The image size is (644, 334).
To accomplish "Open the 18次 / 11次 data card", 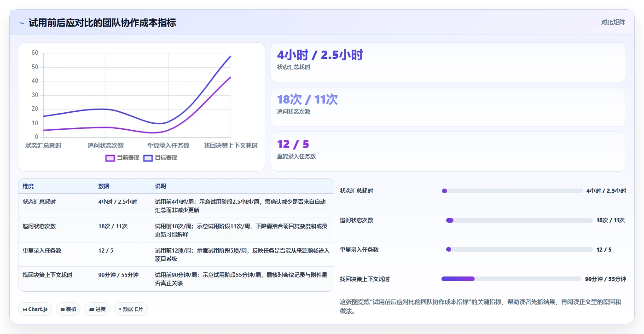I will click(448, 107).
